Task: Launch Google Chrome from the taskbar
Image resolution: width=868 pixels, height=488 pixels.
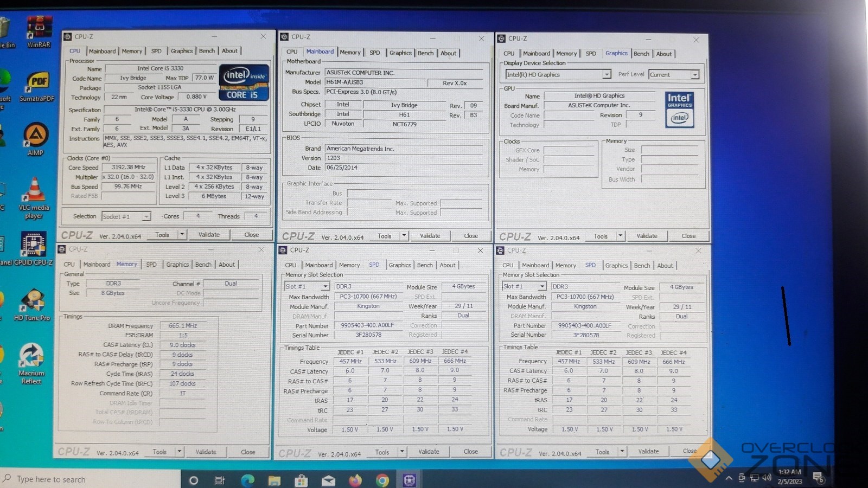Action: pyautogui.click(x=382, y=480)
